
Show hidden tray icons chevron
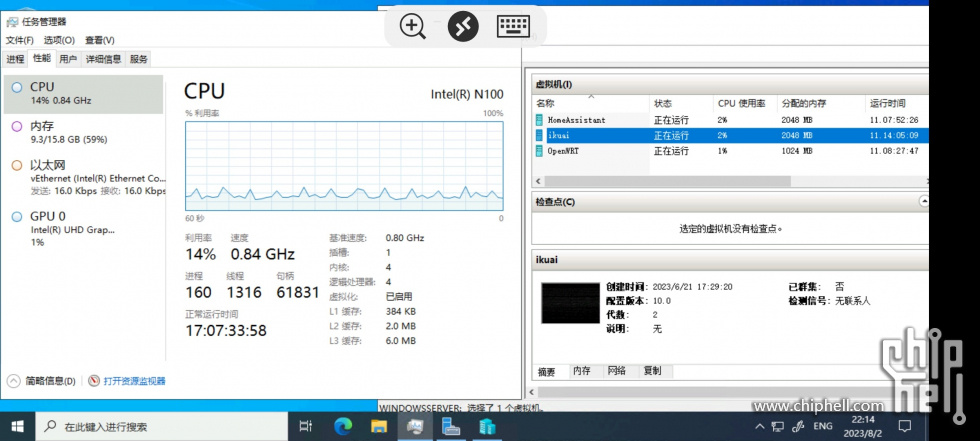[759, 427]
